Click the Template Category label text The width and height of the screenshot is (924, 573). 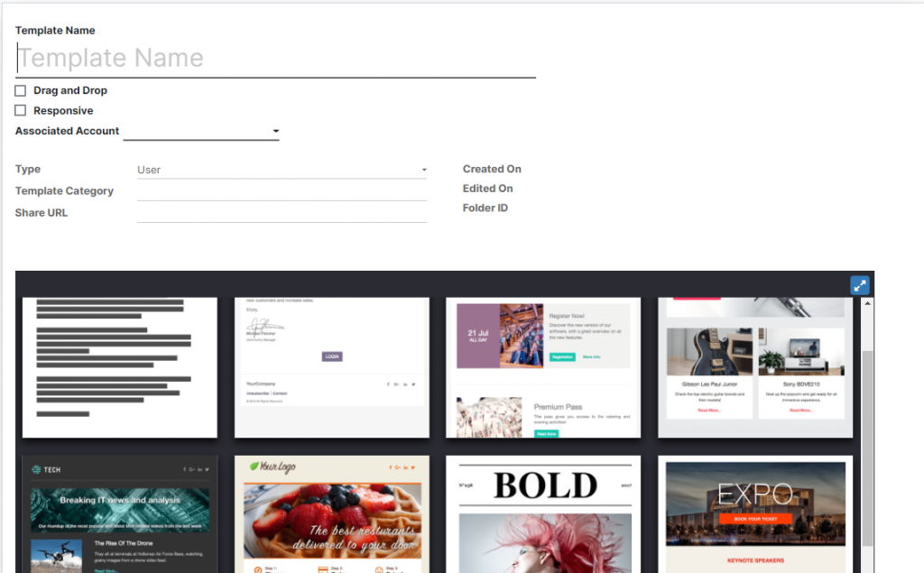(64, 191)
